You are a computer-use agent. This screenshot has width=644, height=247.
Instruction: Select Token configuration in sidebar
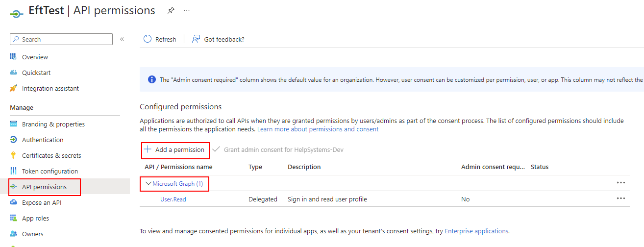(x=50, y=171)
